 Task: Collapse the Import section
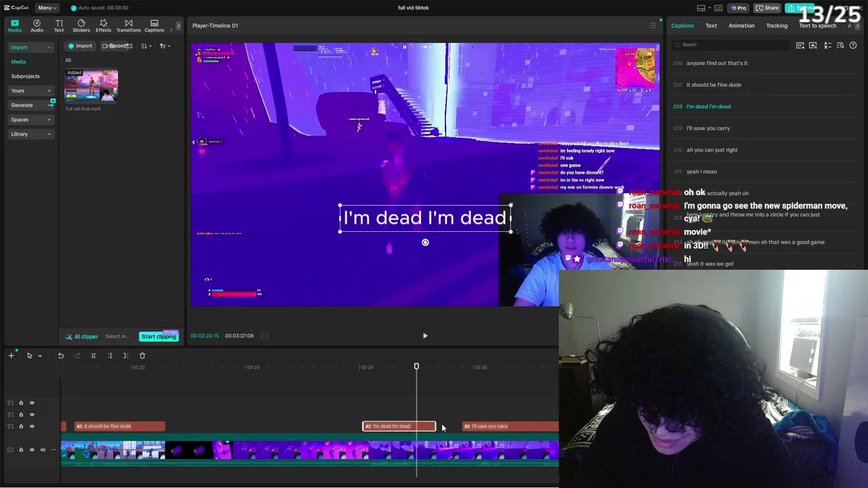31,47
